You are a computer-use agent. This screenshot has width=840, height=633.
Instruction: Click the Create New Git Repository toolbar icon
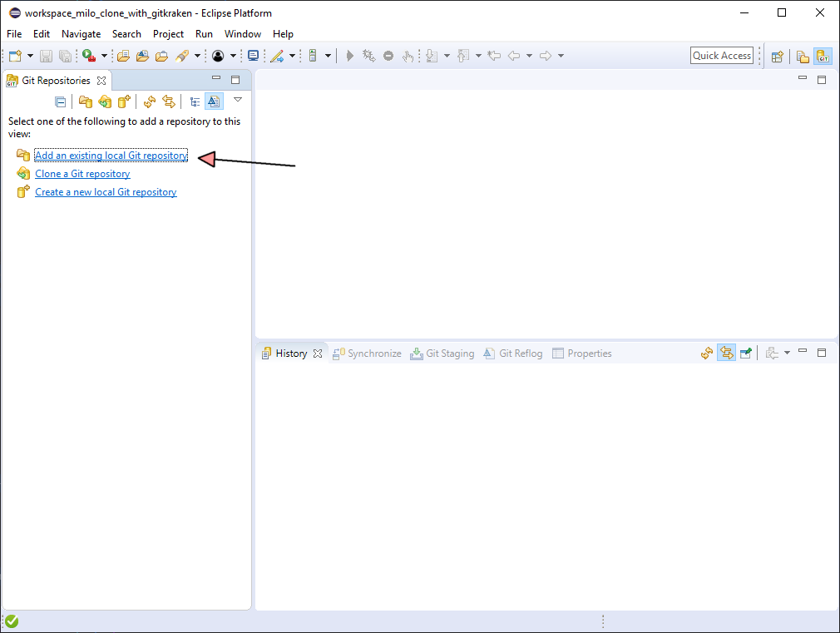(124, 101)
